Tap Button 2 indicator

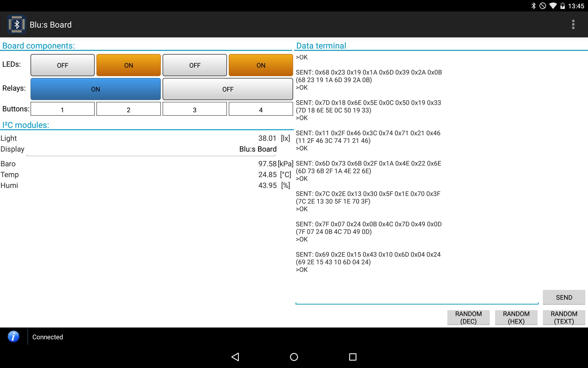coord(129,109)
